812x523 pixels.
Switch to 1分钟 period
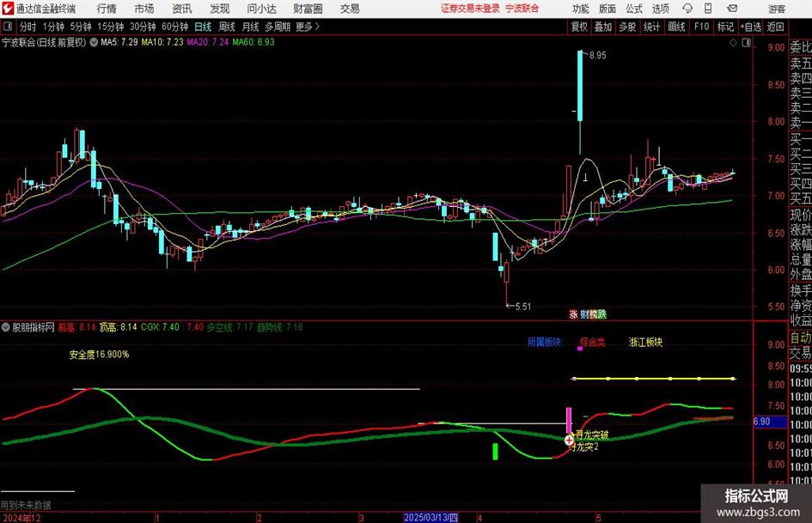(53, 27)
